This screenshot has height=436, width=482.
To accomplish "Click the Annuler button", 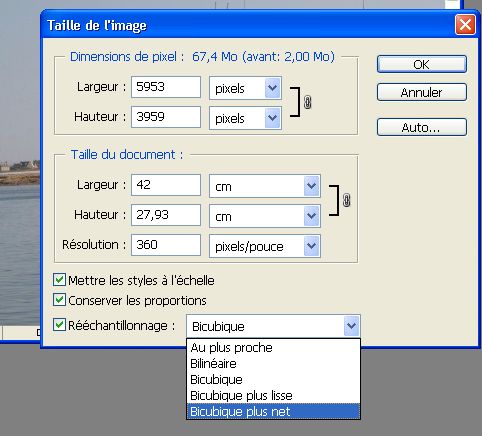I will tap(422, 92).
